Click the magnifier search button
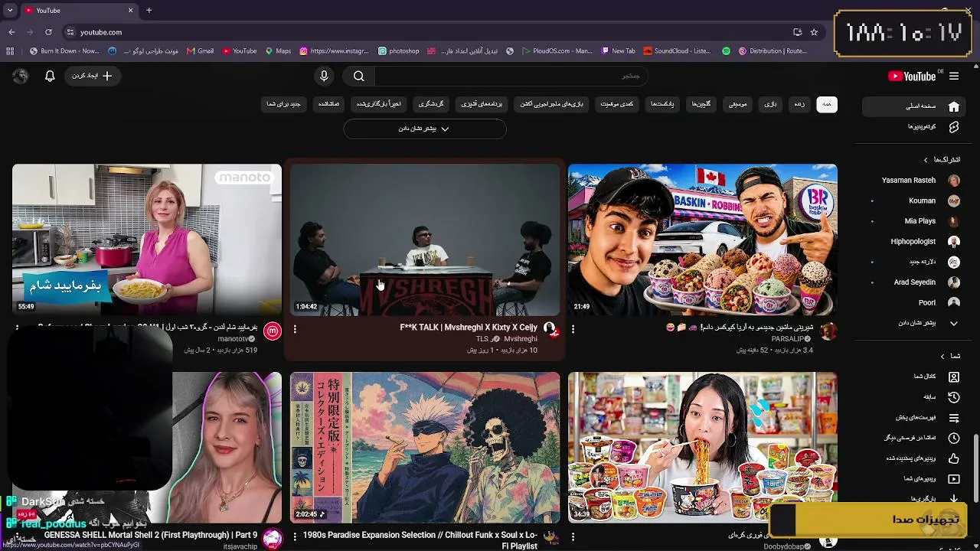Screen dimensions: 980x551 (x=358, y=76)
